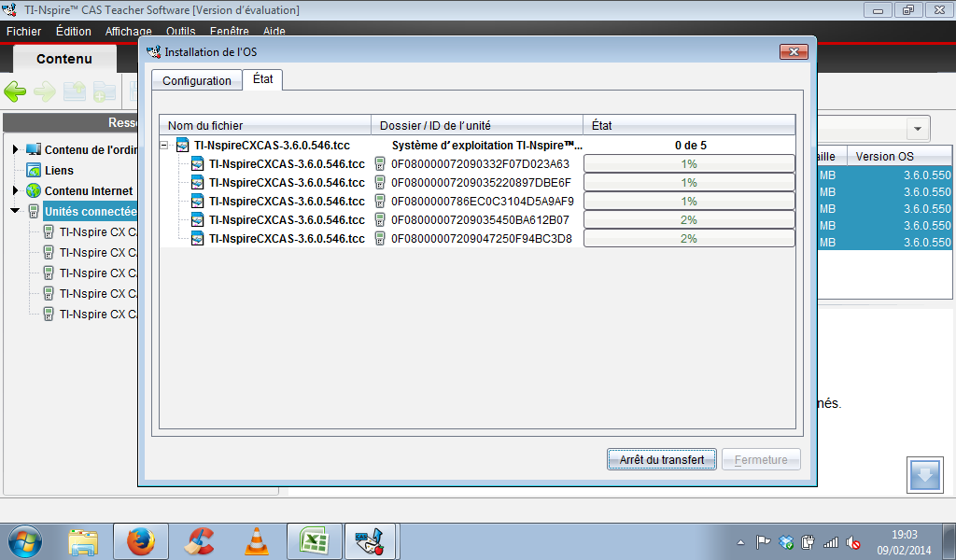Screen dimensions: 956x560
Task: Click the Fermeture button
Action: tap(761, 459)
